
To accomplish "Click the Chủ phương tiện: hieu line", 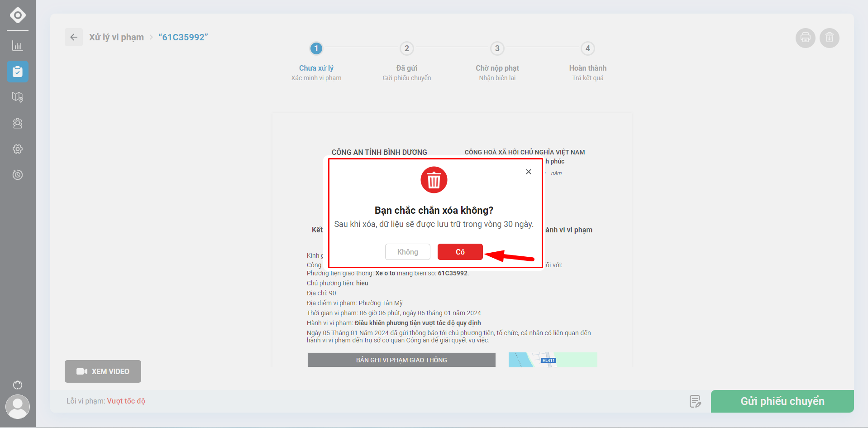I will [x=338, y=283].
